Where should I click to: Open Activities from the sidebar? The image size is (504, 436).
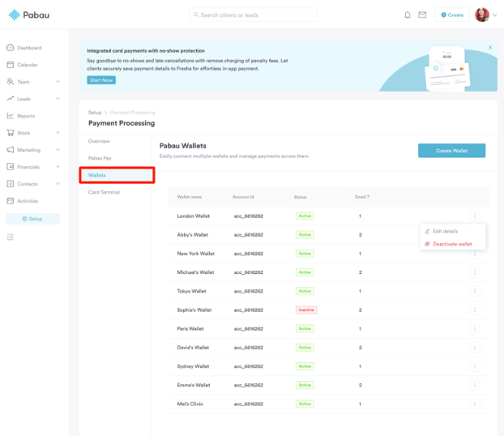point(23,201)
